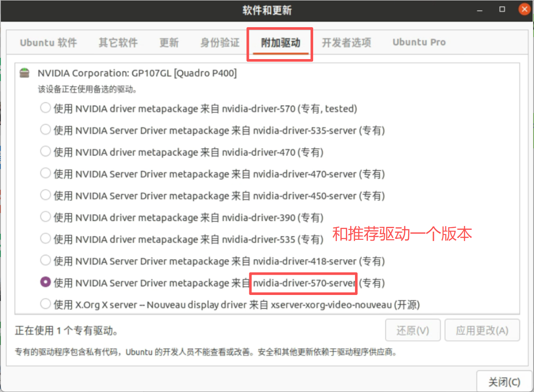Choose nvidia-driver-418-server radio option
534x392 pixels.
[45, 260]
